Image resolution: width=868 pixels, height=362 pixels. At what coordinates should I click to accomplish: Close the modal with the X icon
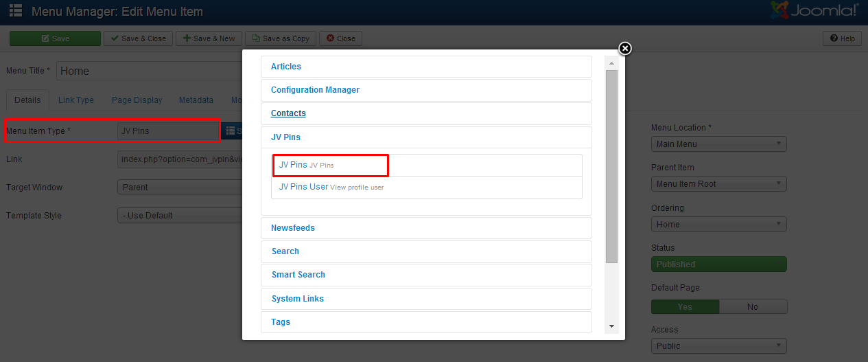(x=624, y=48)
